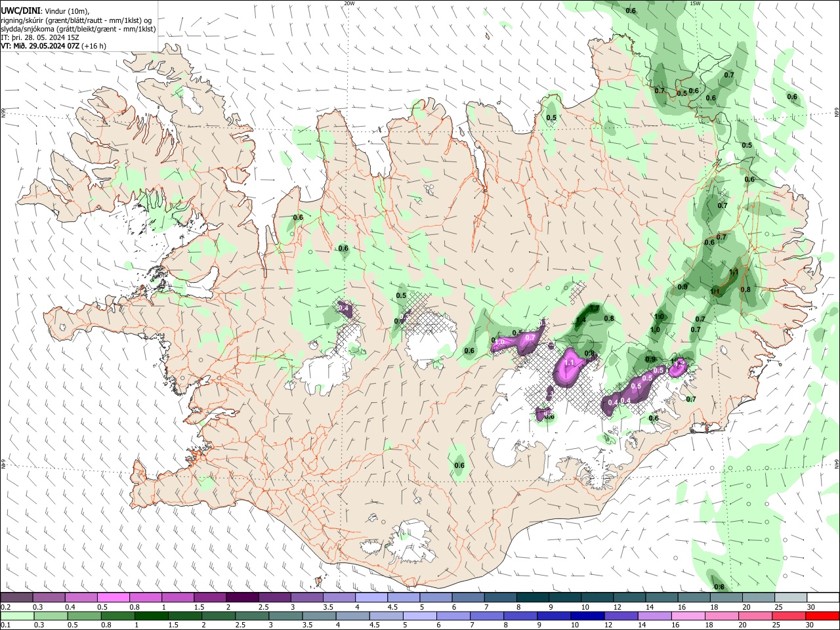Click the white 0.7 label on the purple snow patch

tap(531, 337)
